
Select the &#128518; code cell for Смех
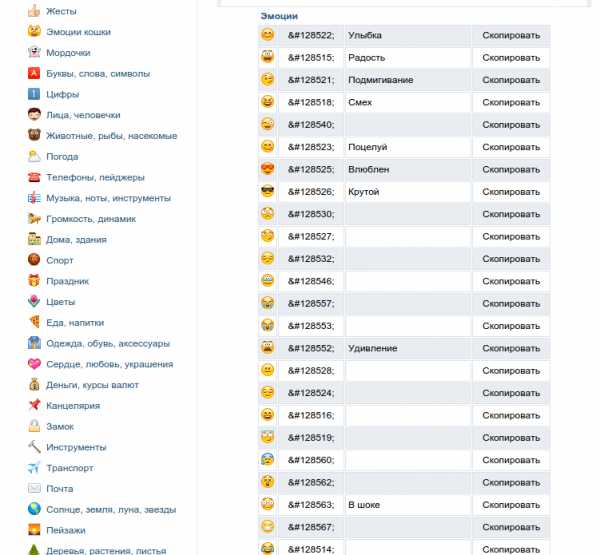311,102
